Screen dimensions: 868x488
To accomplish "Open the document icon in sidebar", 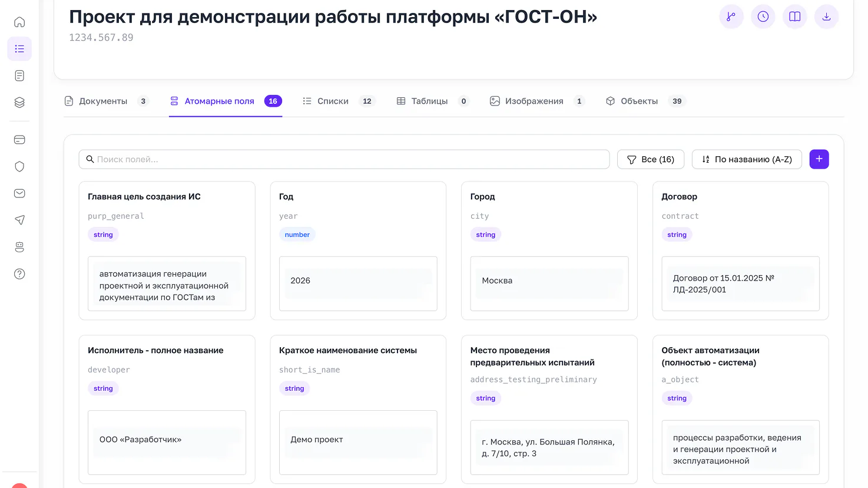I will (19, 75).
